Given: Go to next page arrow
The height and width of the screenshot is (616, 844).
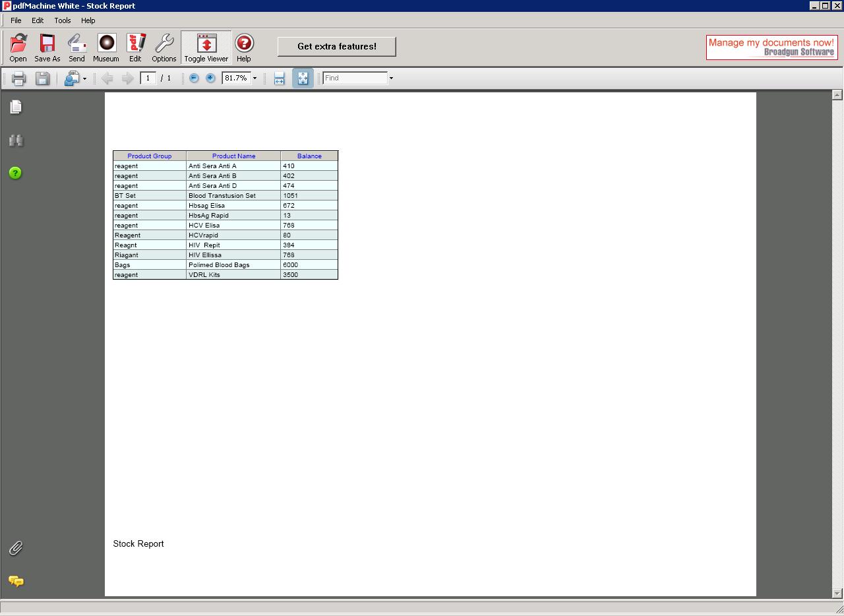Looking at the screenshot, I should click(x=128, y=78).
